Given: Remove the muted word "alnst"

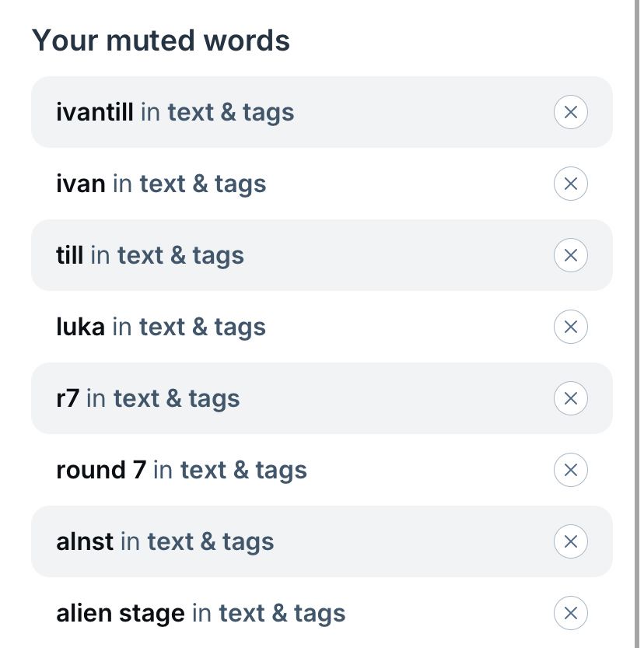Looking at the screenshot, I should 571,541.
